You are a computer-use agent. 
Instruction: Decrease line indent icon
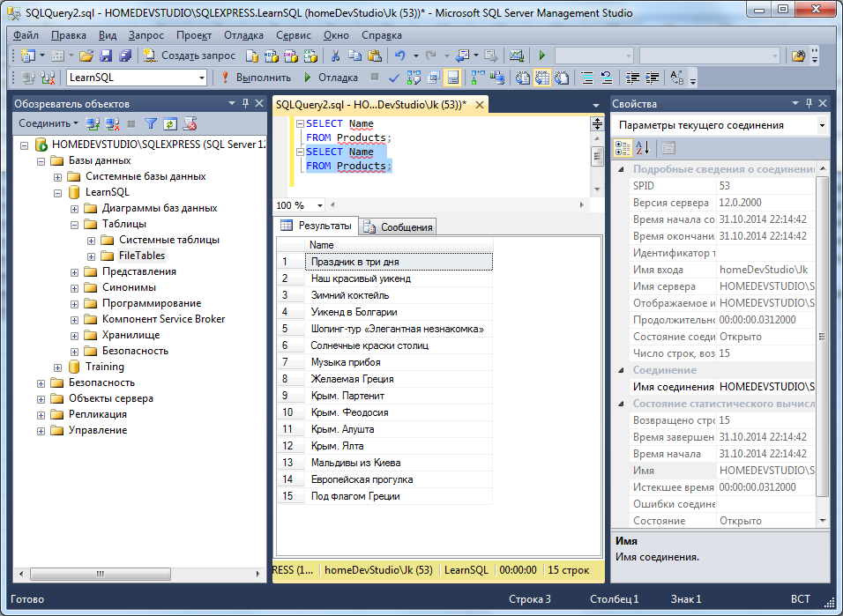click(632, 78)
